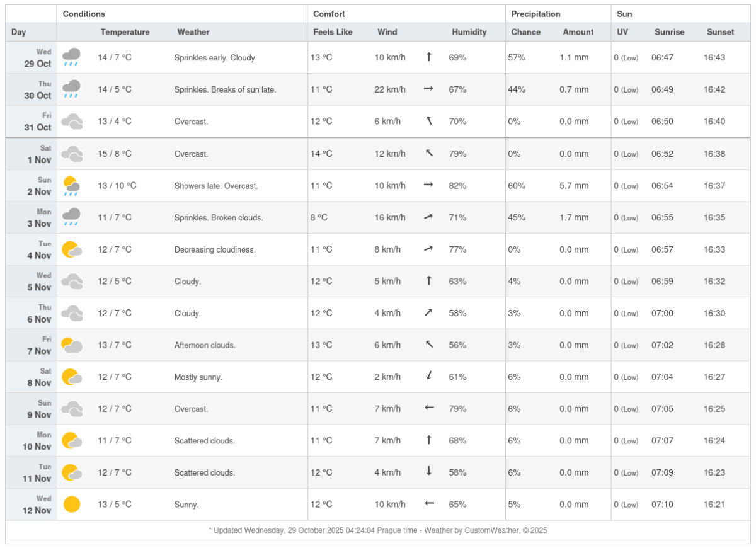Click the Sunrise column header
The image size is (756, 548).
(669, 32)
